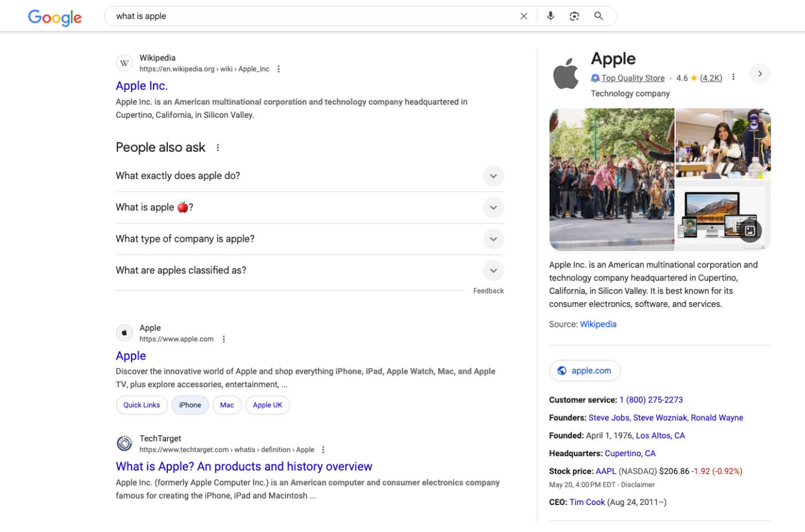Open the People also ask options menu

click(217, 147)
